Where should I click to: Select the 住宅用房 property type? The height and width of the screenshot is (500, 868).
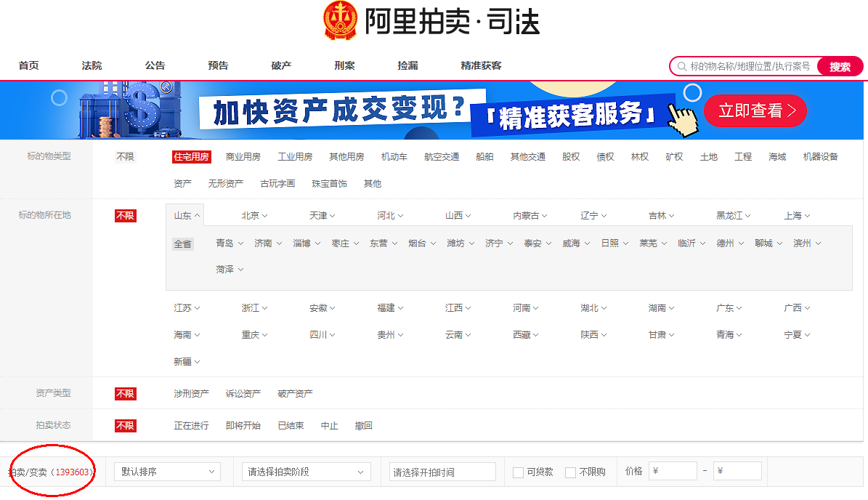(x=191, y=157)
